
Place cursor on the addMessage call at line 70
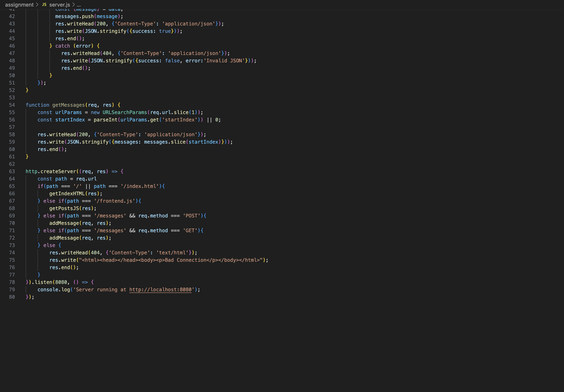(64, 223)
